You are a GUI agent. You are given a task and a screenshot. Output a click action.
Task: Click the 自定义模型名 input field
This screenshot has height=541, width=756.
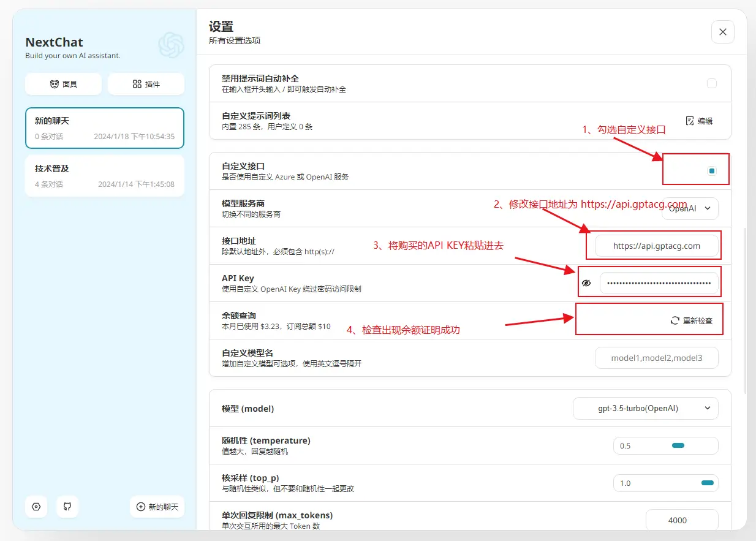click(657, 358)
